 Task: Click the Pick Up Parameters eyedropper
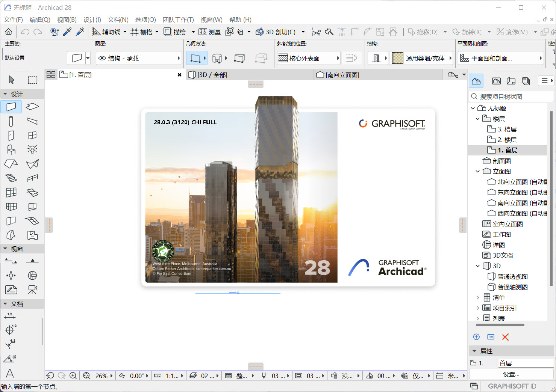pyautogui.click(x=67, y=32)
